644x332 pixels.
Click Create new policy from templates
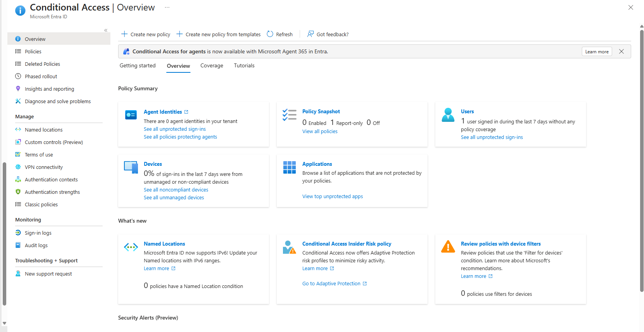(x=218, y=34)
